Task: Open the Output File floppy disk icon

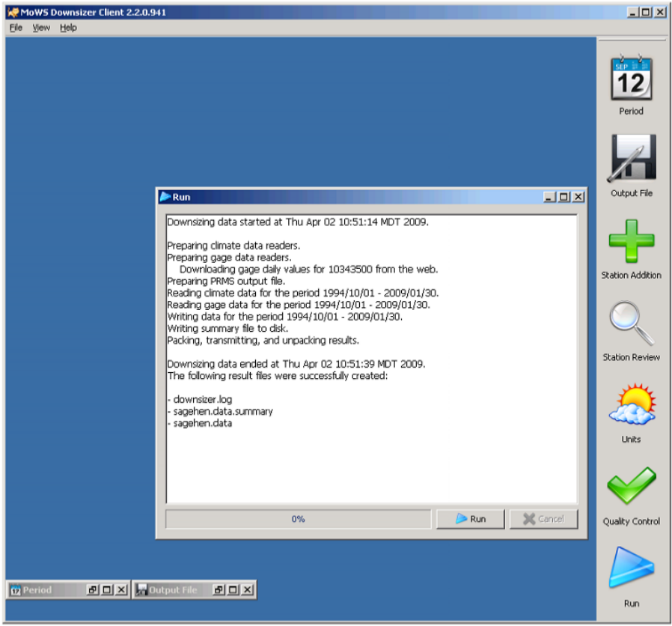Action: [x=631, y=158]
